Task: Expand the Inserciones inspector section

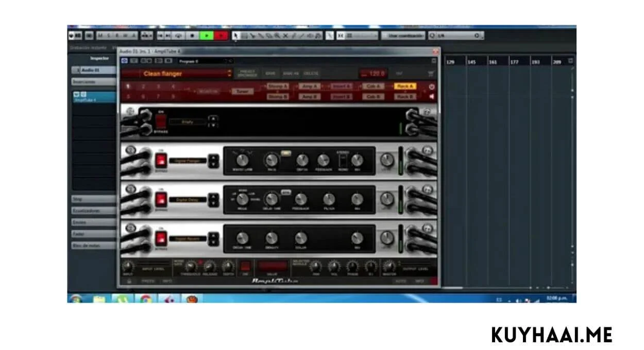Action: 93,82
